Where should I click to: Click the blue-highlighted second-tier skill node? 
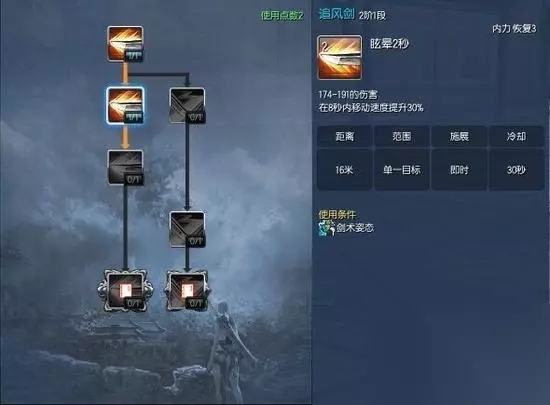[125, 106]
